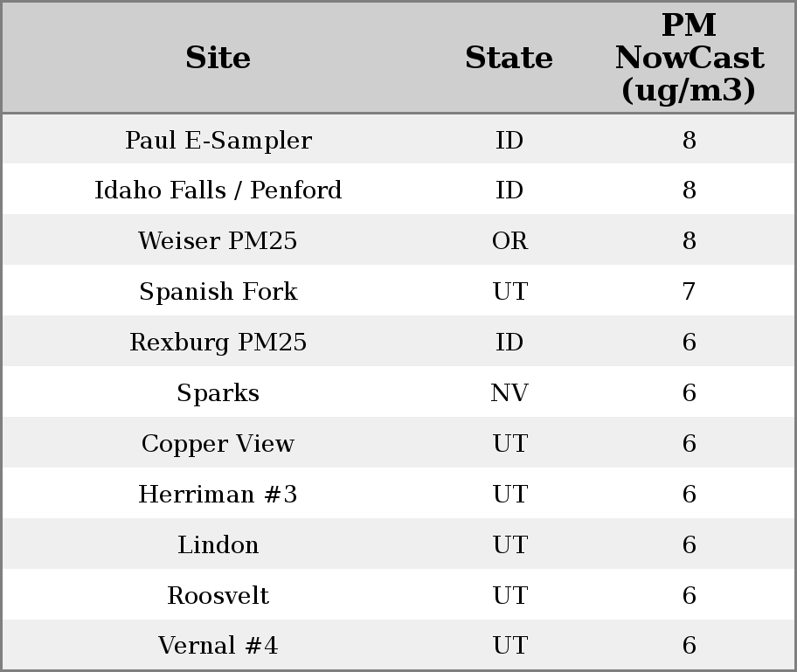Select the Paul E-Sampler site cell
797x672 pixels.
218,141
